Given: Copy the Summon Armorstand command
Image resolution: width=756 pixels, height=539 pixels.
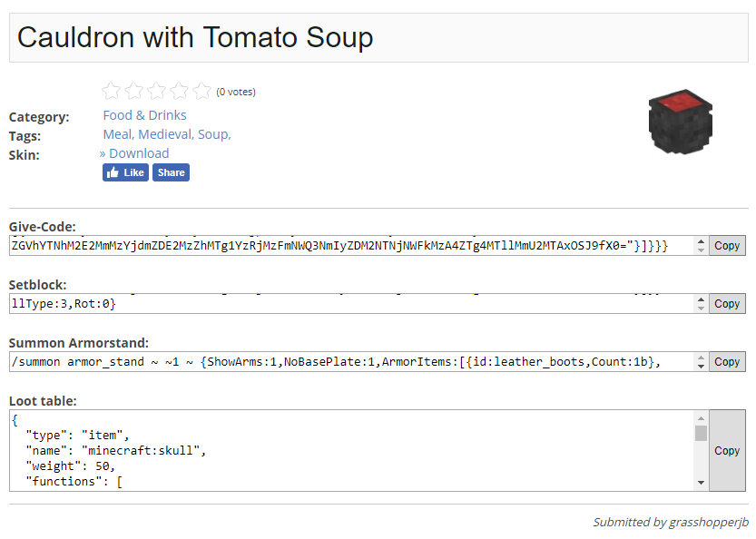Looking at the screenshot, I should click(727, 362).
